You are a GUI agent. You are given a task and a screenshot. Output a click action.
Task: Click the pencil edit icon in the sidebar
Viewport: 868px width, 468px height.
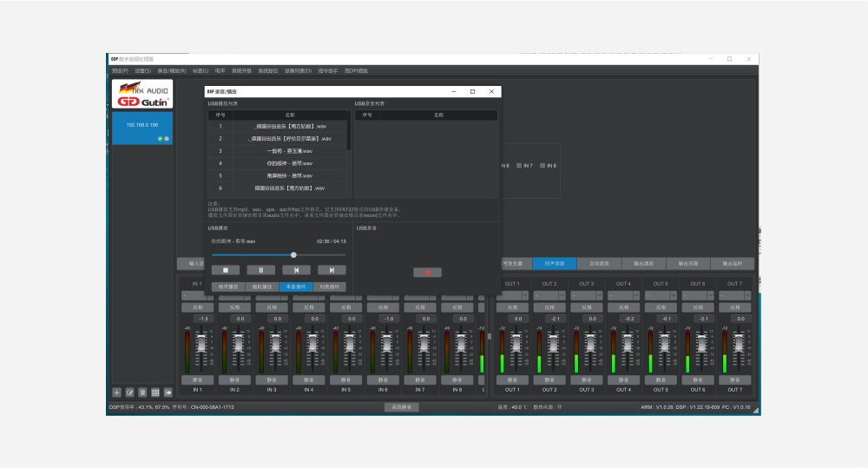tap(129, 392)
